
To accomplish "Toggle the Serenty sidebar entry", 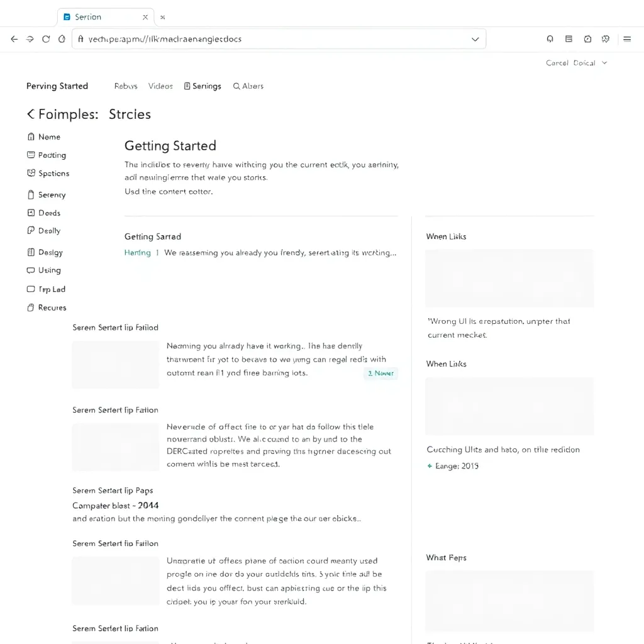I will pos(31,194).
